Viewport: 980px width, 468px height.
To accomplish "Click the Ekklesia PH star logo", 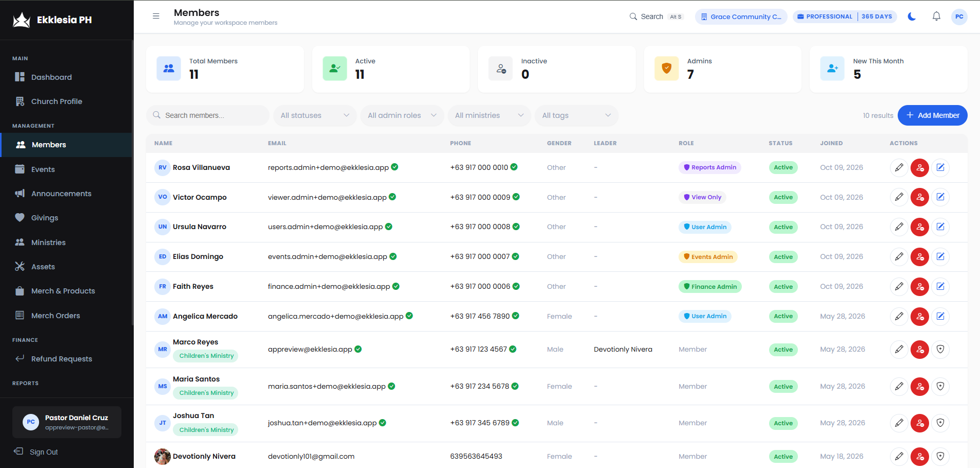I will point(22,20).
